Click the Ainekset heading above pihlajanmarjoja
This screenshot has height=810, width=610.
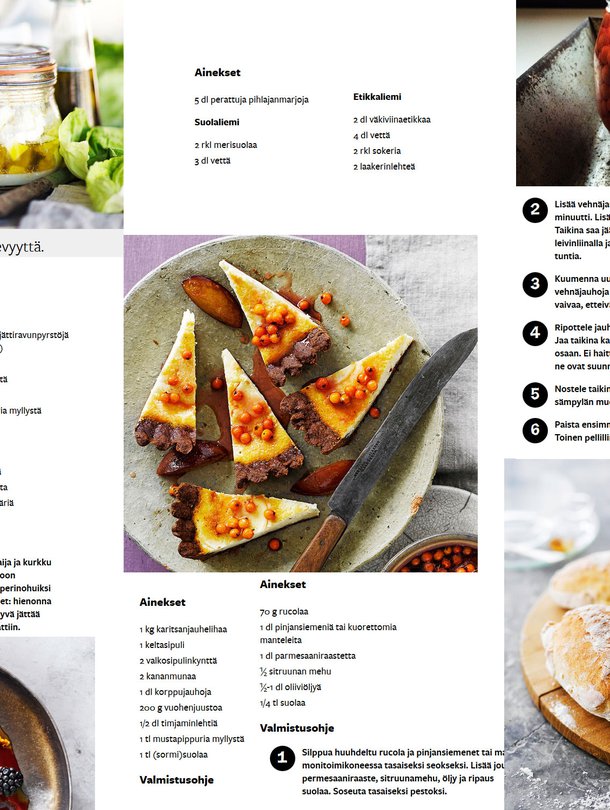[x=217, y=73]
